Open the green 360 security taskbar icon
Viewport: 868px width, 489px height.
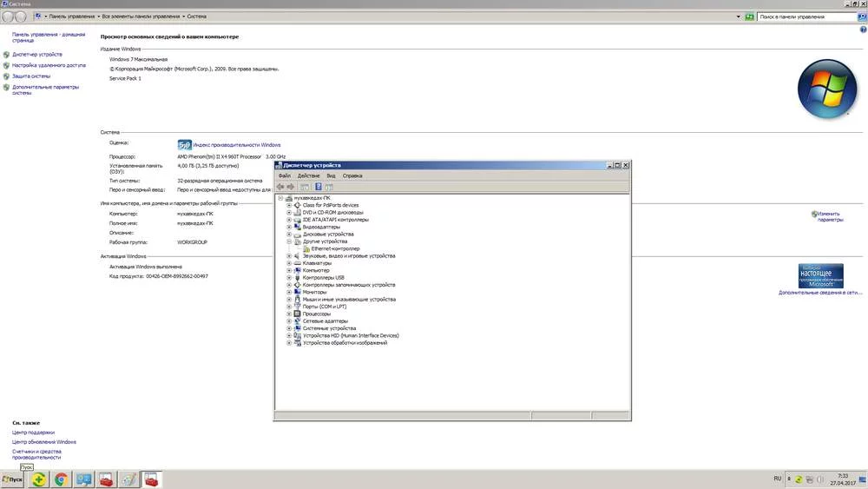38,479
